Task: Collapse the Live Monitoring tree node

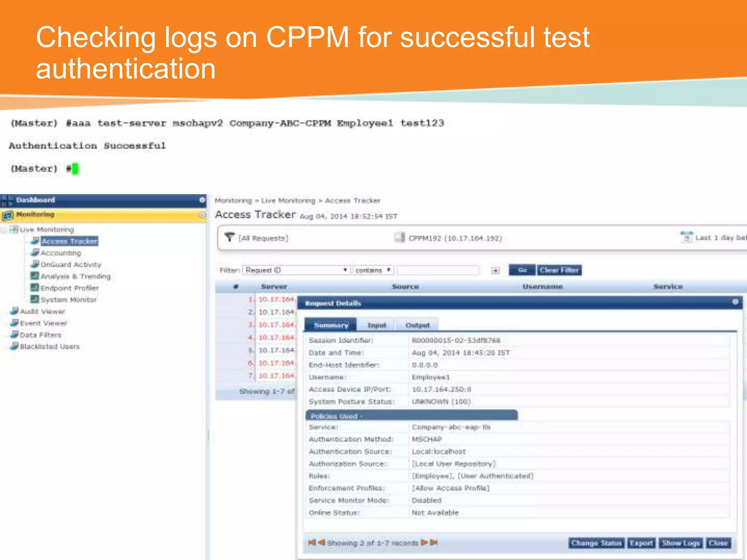Action: pos(3,230)
